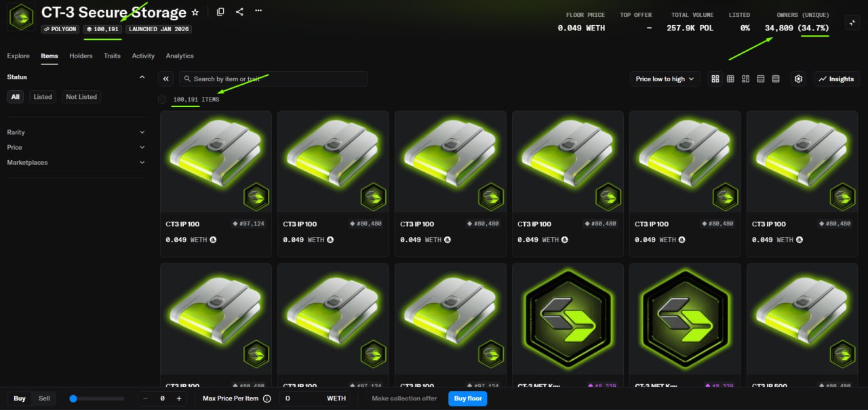Click the #97,124 rarity badge on first card
Viewport: 868px width, 410px height.
point(248,224)
